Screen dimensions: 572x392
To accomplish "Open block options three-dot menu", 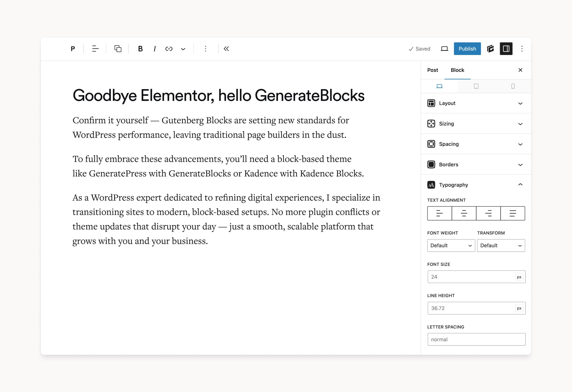I will point(205,49).
